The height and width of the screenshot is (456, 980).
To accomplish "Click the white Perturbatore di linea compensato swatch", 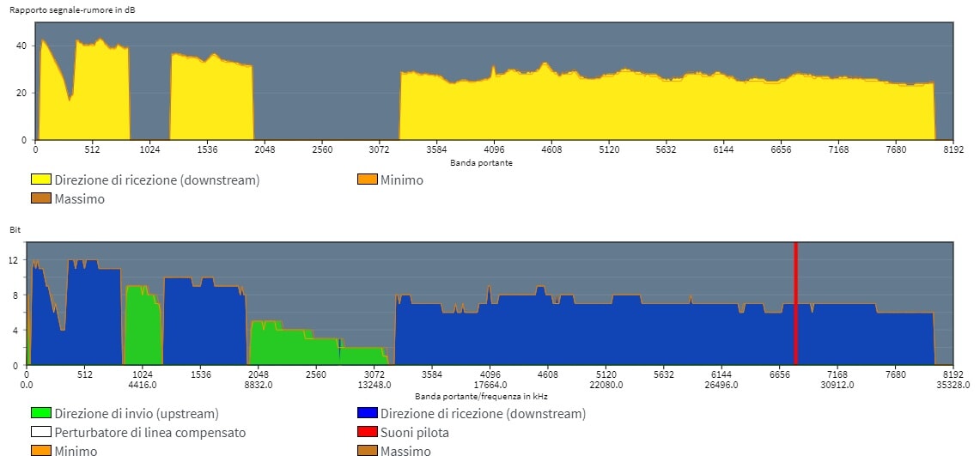I will click(41, 433).
